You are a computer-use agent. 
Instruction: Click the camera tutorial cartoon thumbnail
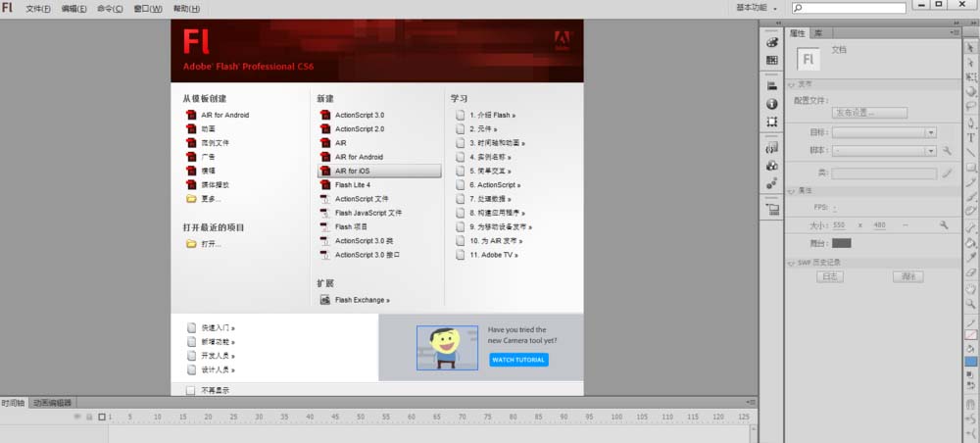[x=447, y=347]
